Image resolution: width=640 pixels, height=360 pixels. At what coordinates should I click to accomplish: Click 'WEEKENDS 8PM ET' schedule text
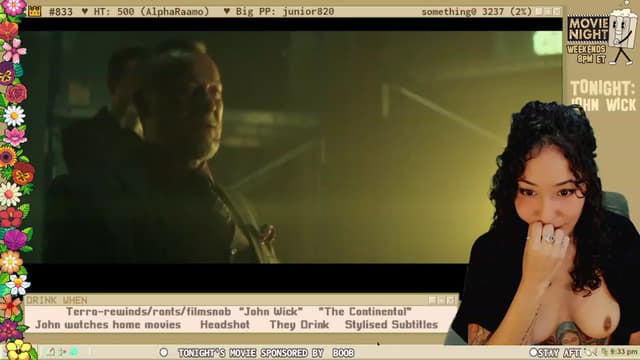[x=587, y=54]
